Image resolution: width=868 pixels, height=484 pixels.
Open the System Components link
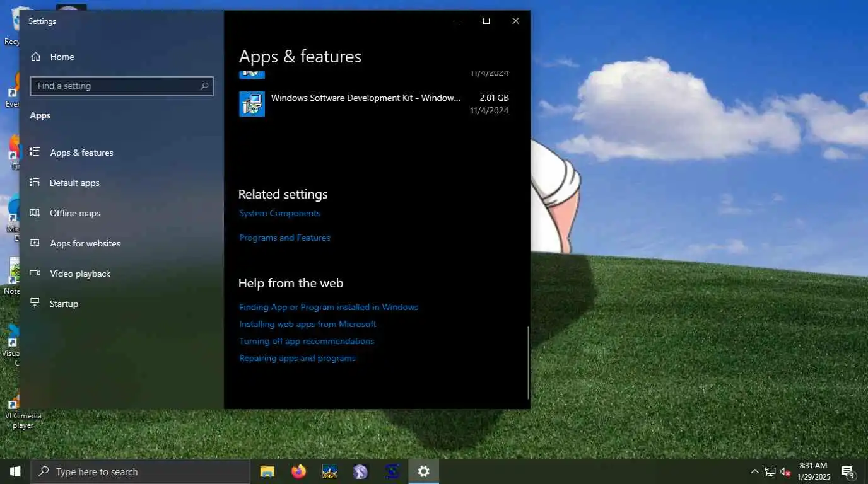[x=279, y=213]
